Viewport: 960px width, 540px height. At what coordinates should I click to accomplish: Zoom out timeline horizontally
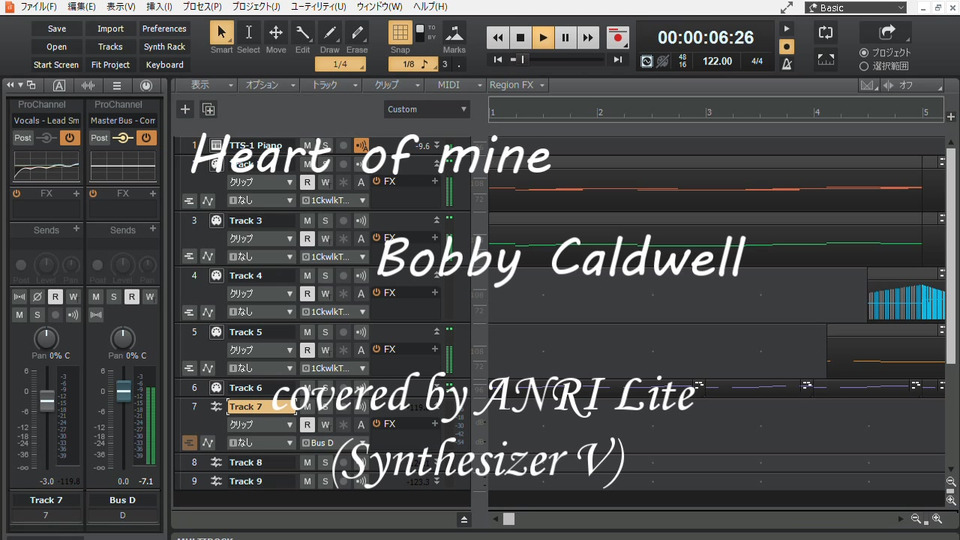[x=916, y=519]
